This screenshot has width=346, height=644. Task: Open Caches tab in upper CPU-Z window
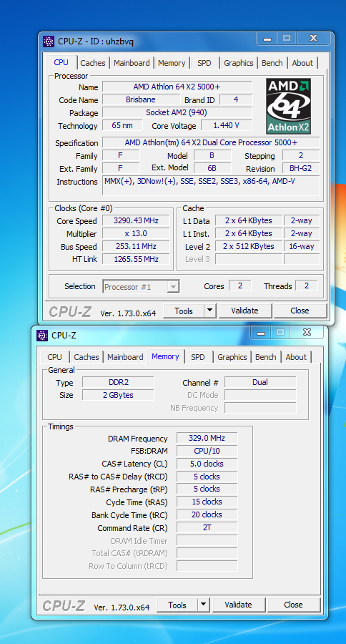(93, 63)
